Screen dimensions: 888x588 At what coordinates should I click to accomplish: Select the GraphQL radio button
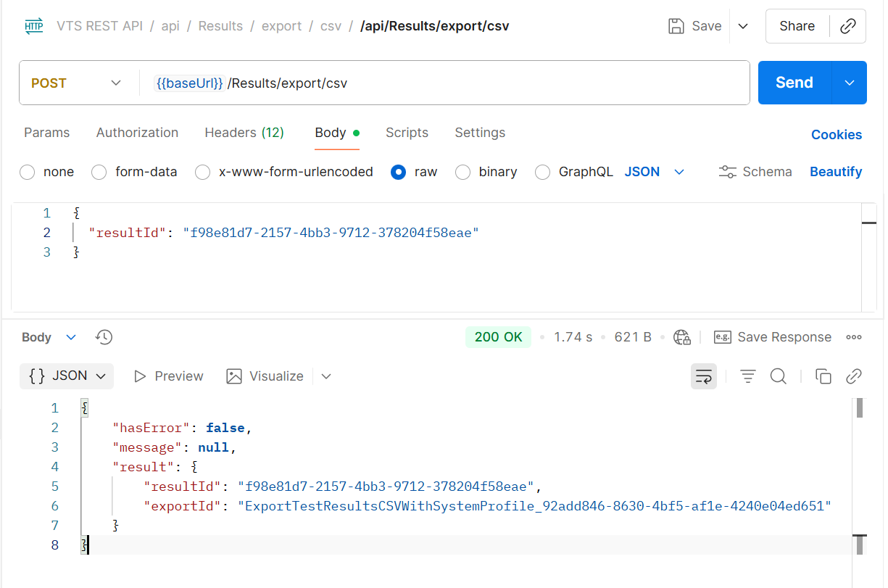pyautogui.click(x=542, y=173)
